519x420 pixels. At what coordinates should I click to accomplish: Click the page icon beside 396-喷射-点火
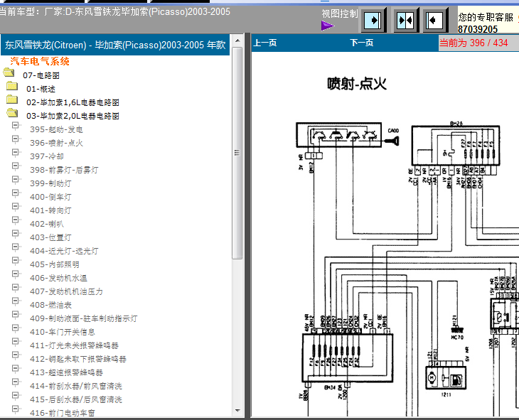(x=16, y=140)
